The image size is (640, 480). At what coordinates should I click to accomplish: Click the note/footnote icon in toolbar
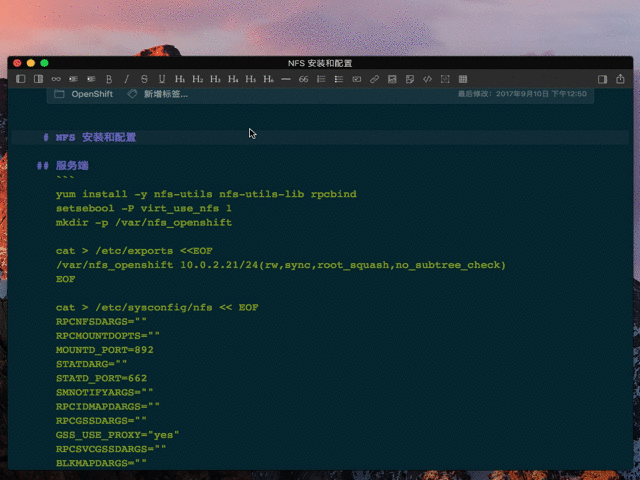410,79
